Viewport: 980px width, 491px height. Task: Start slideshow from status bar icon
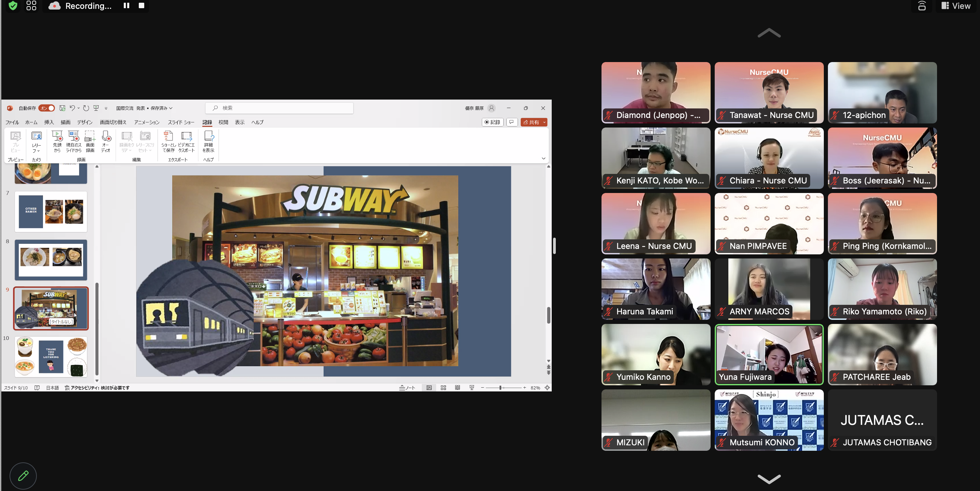(x=472, y=388)
